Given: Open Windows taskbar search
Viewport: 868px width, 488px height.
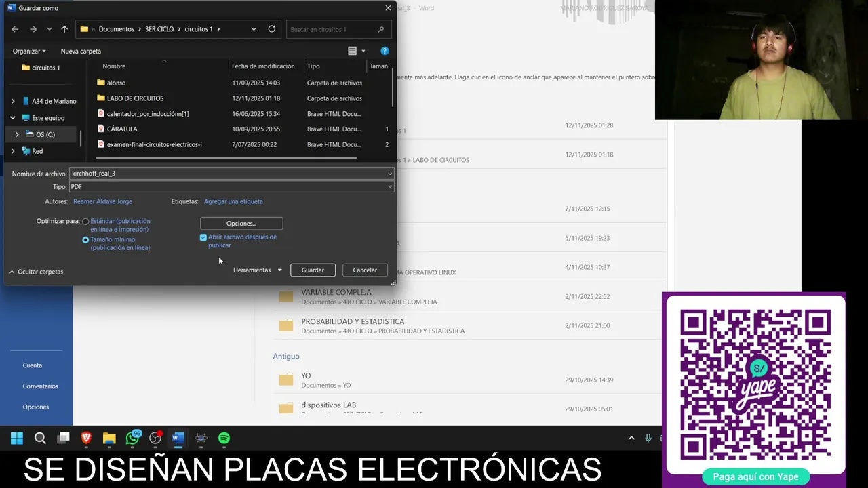Looking at the screenshot, I should click(40, 438).
